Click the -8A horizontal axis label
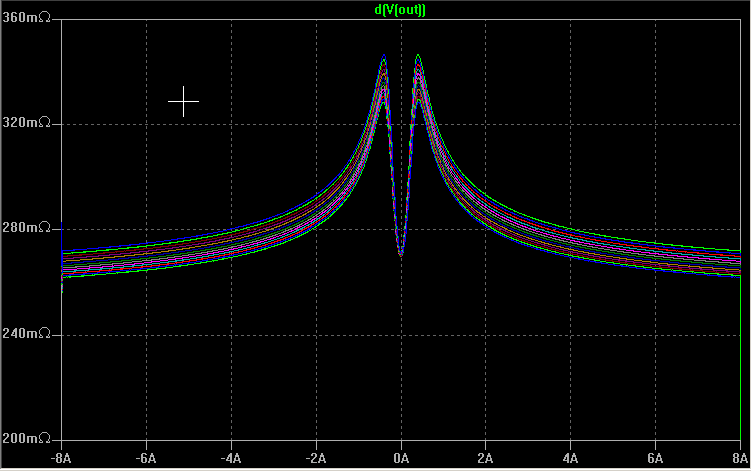Image resolution: width=751 pixels, height=471 pixels. (x=61, y=459)
